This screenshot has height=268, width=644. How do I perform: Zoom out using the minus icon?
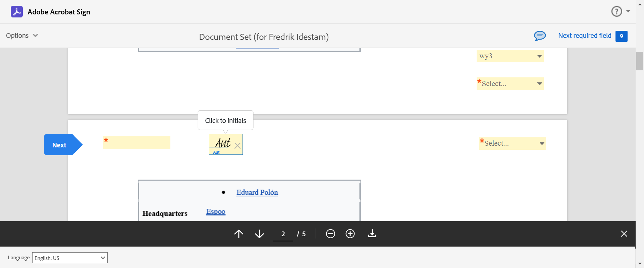click(330, 233)
